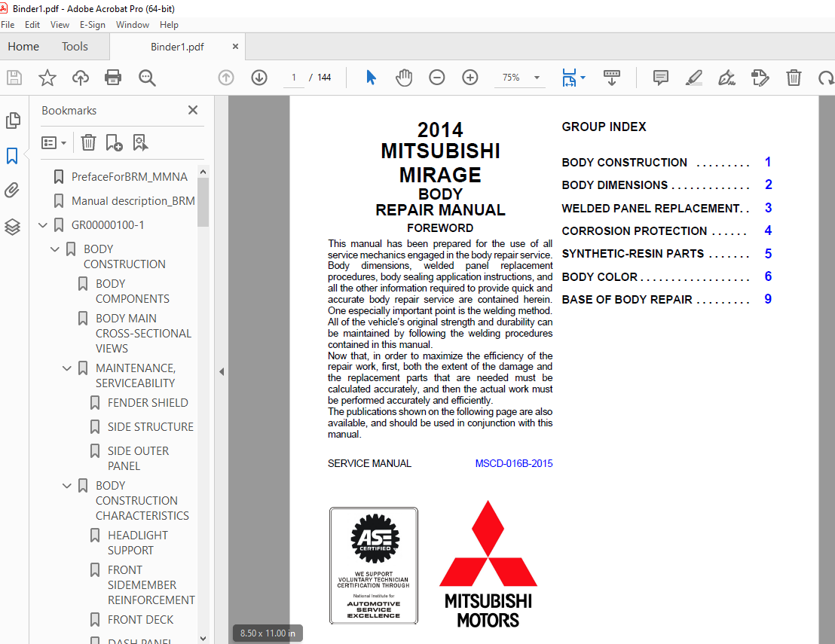Collapse the GR00000100-1 bookmark
The image size is (835, 644).
[43, 225]
